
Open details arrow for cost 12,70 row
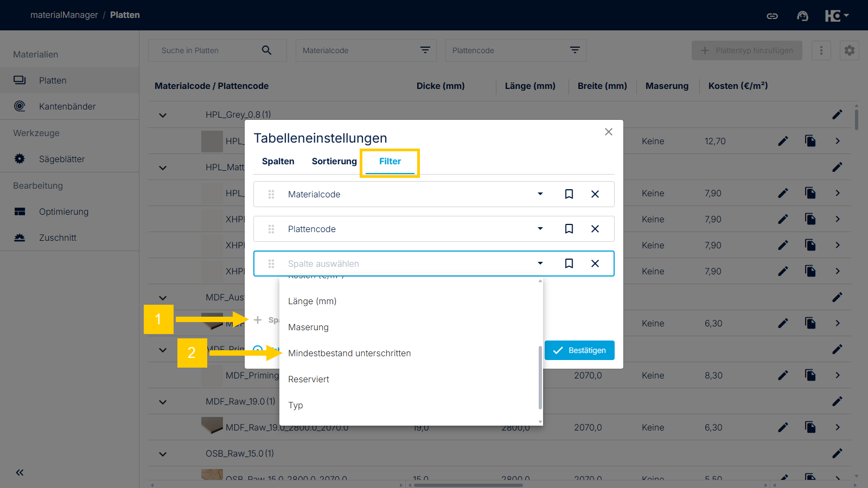point(838,141)
